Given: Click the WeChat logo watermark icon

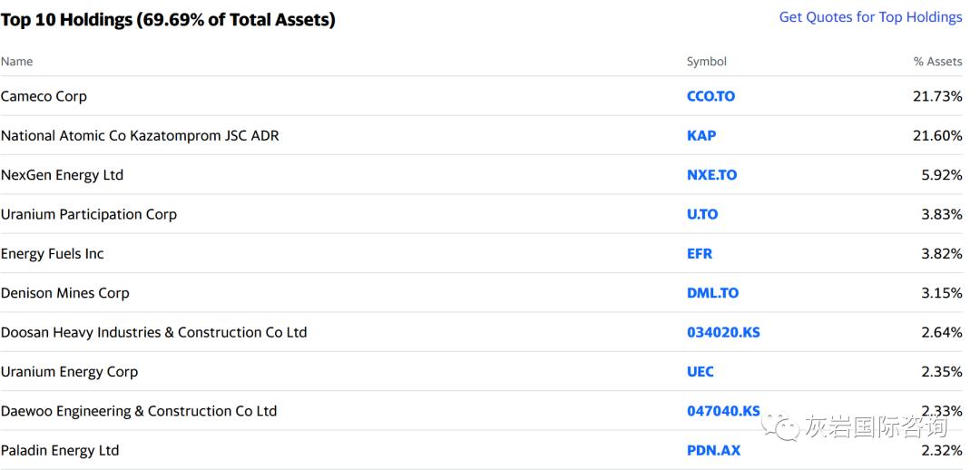Looking at the screenshot, I should click(779, 426).
